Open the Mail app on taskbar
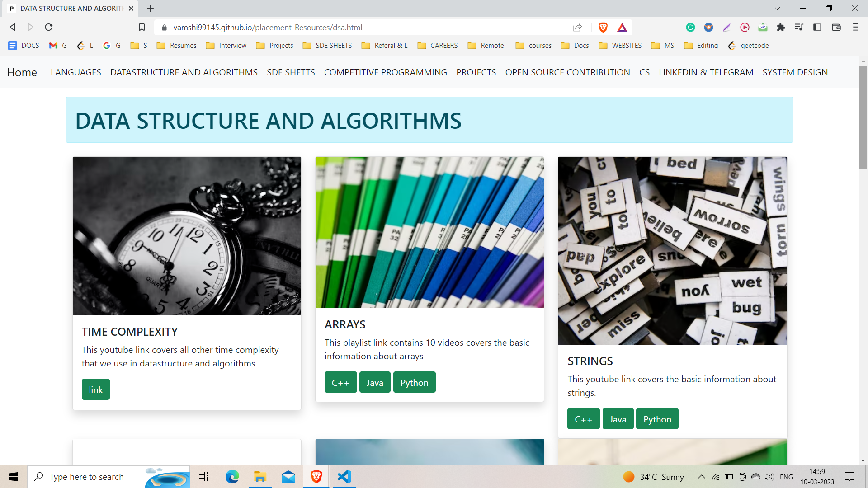 [288, 477]
